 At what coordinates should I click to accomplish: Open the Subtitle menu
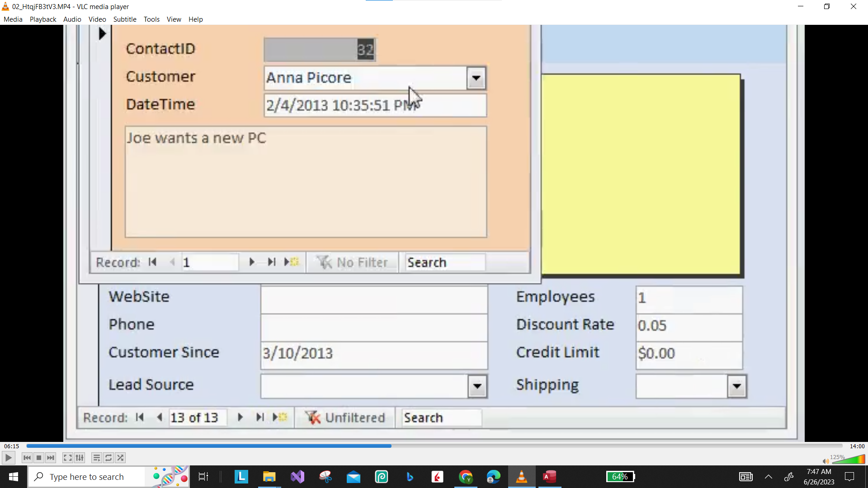coord(125,19)
